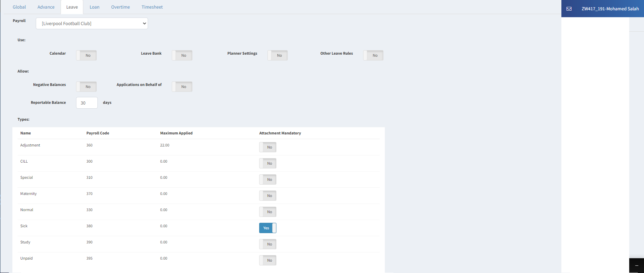Click payroll code 390

(89, 242)
